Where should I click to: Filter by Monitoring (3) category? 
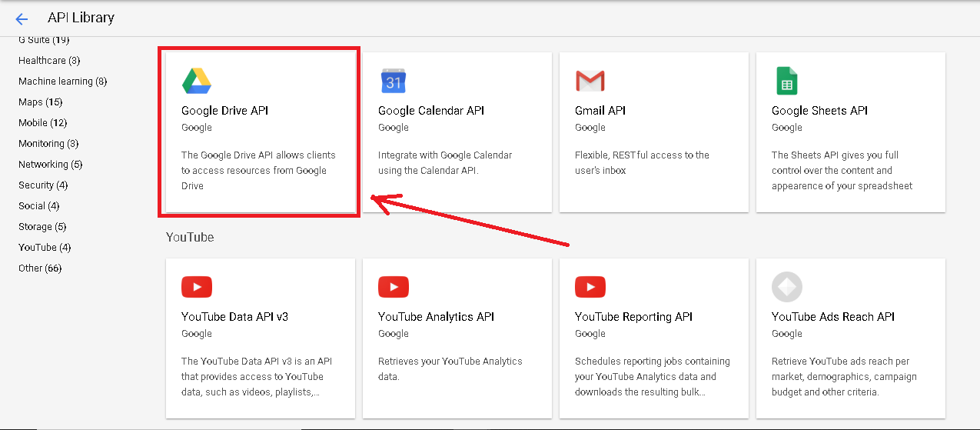pyautogui.click(x=48, y=144)
